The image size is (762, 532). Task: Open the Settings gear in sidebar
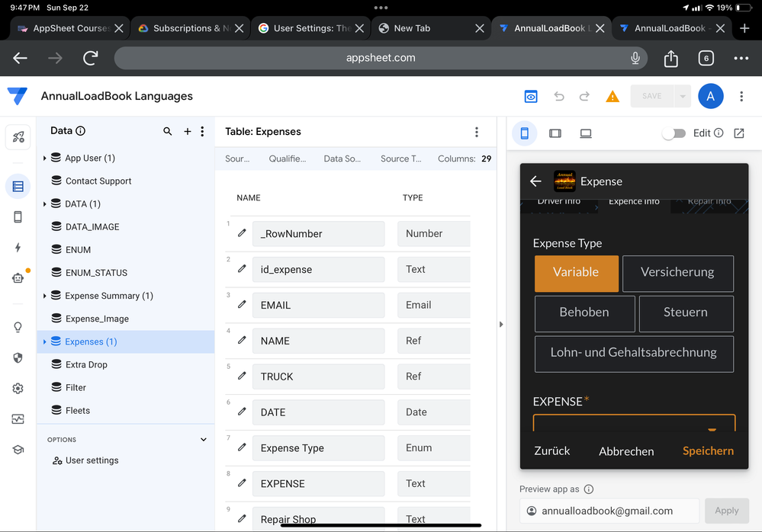point(18,388)
